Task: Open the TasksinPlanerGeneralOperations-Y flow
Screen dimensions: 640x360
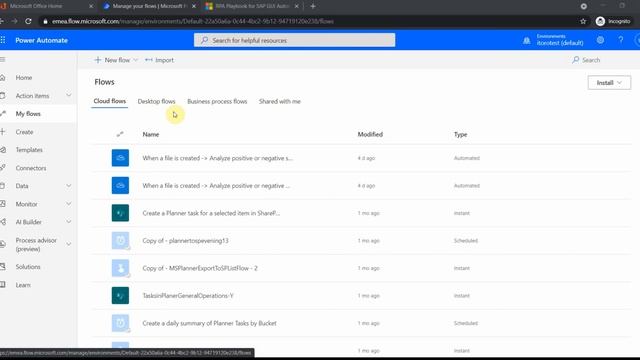Action: coord(188,296)
